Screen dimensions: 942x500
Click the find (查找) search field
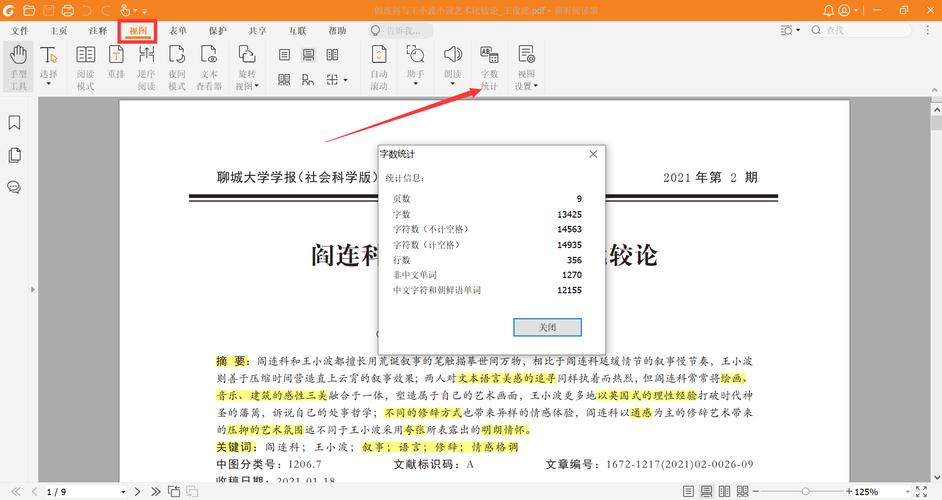click(860, 30)
